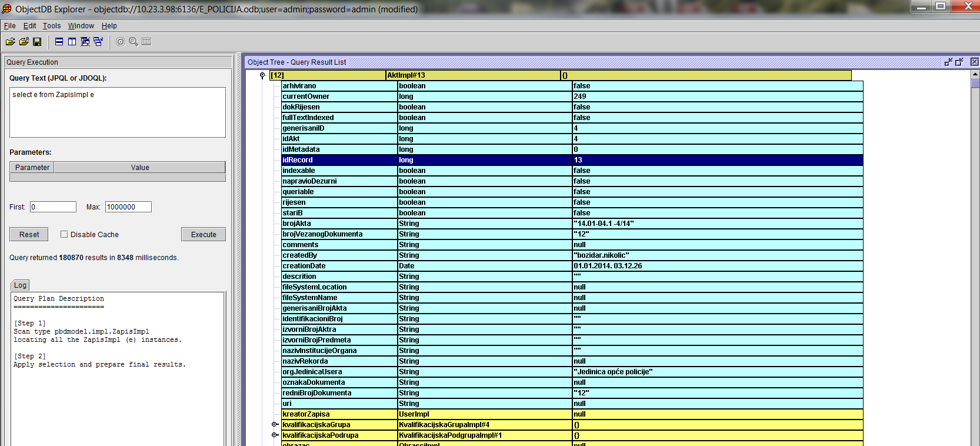Click the Max results input field
The image size is (980, 446).
[128, 207]
